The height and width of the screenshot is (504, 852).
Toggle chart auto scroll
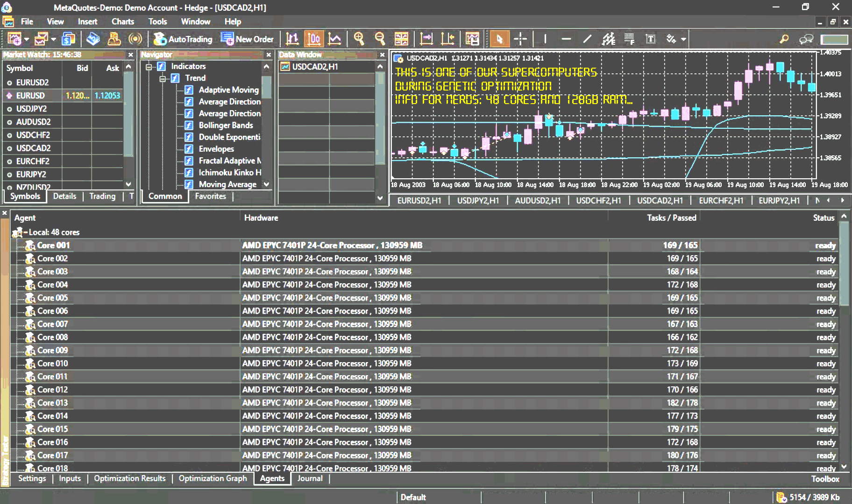coord(426,39)
